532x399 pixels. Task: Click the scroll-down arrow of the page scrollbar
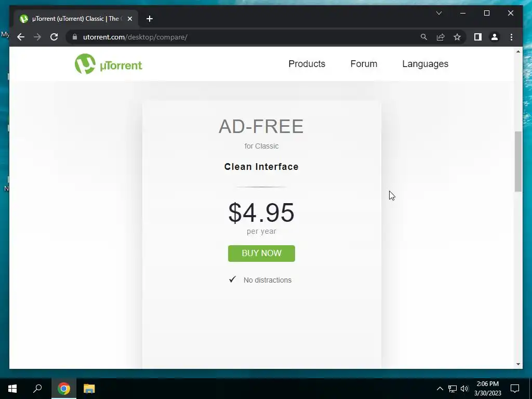tap(518, 364)
